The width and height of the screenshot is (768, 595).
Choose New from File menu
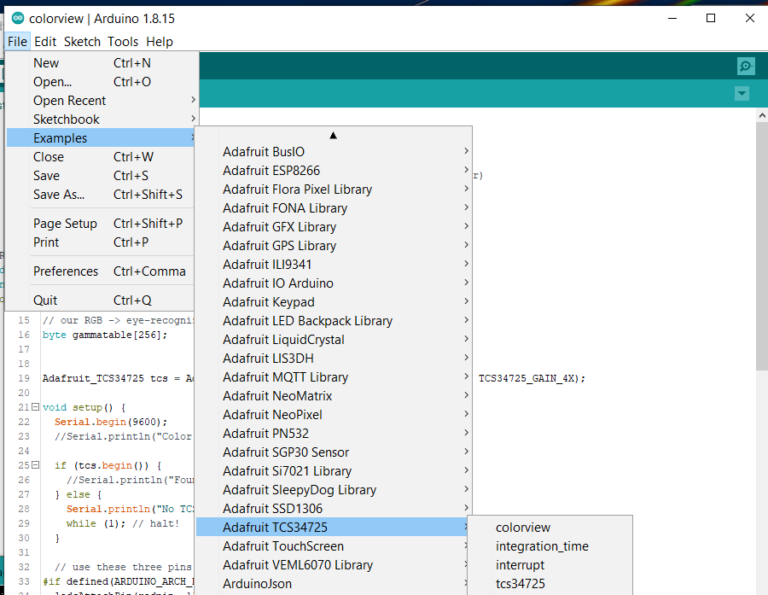tap(102, 63)
